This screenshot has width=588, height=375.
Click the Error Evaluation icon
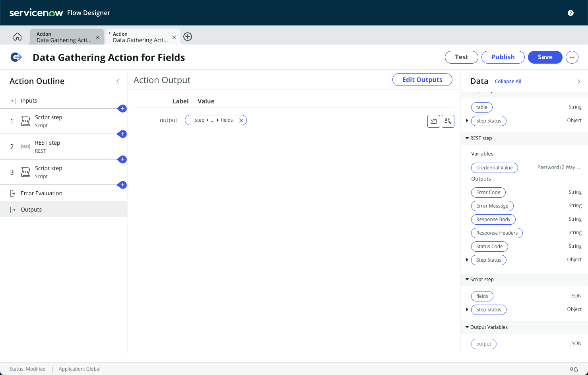coord(13,193)
